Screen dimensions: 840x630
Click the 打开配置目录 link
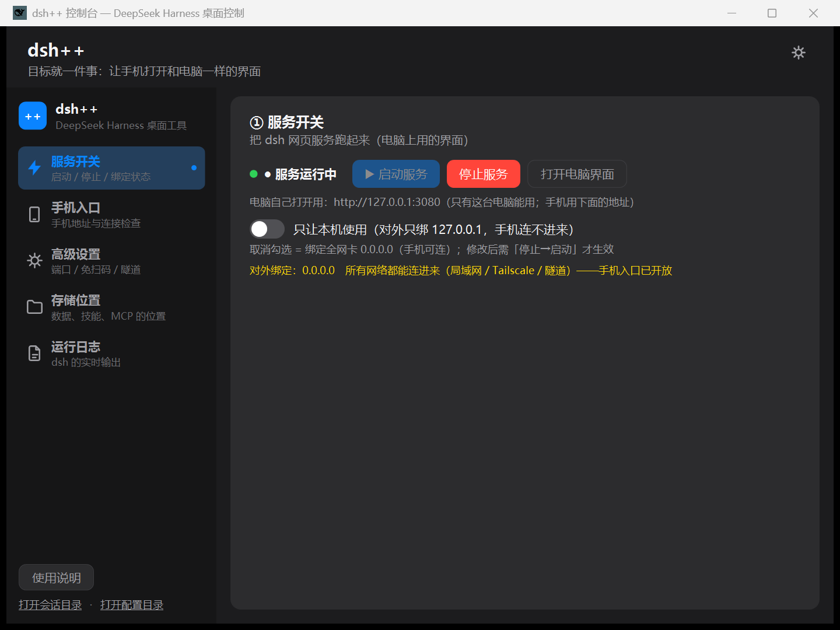[132, 605]
